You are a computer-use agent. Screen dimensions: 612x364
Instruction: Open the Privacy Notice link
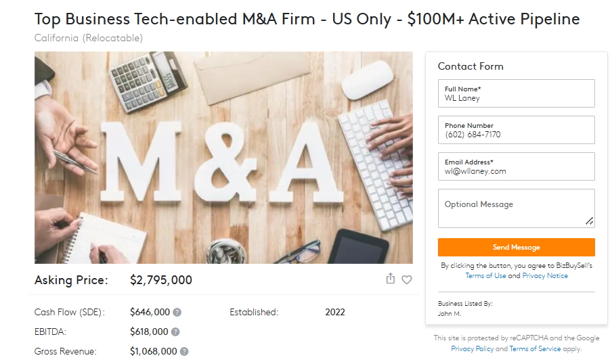click(545, 276)
